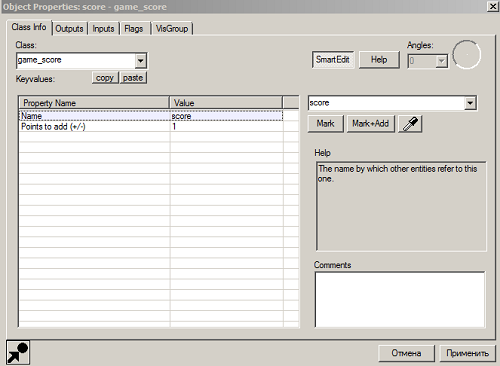Select the Name property row
The image size is (500, 366).
coord(151,116)
